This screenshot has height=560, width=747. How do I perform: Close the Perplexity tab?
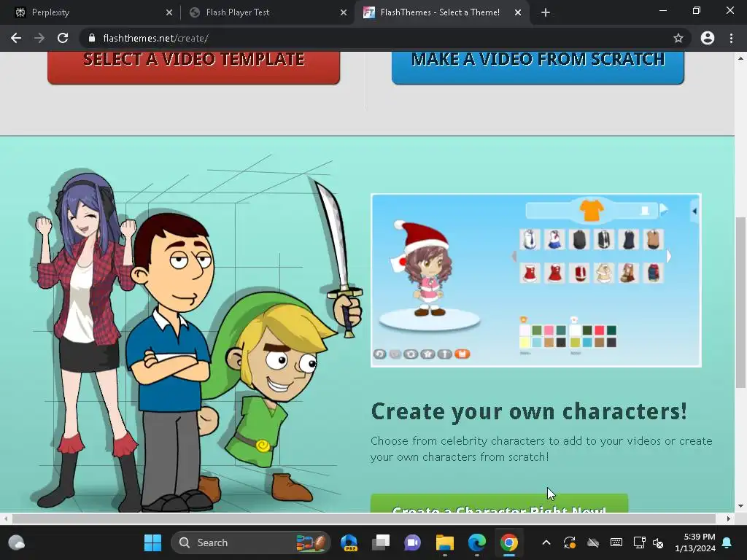(x=169, y=13)
